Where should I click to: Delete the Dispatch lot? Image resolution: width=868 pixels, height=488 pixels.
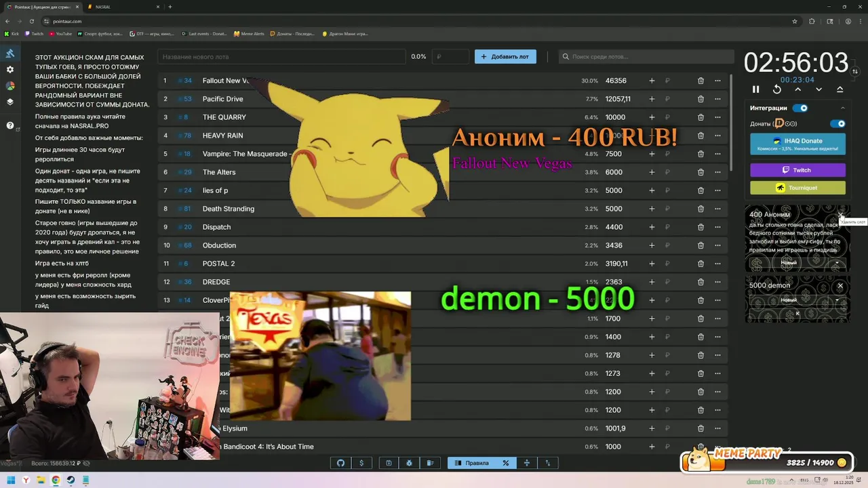[x=701, y=227]
